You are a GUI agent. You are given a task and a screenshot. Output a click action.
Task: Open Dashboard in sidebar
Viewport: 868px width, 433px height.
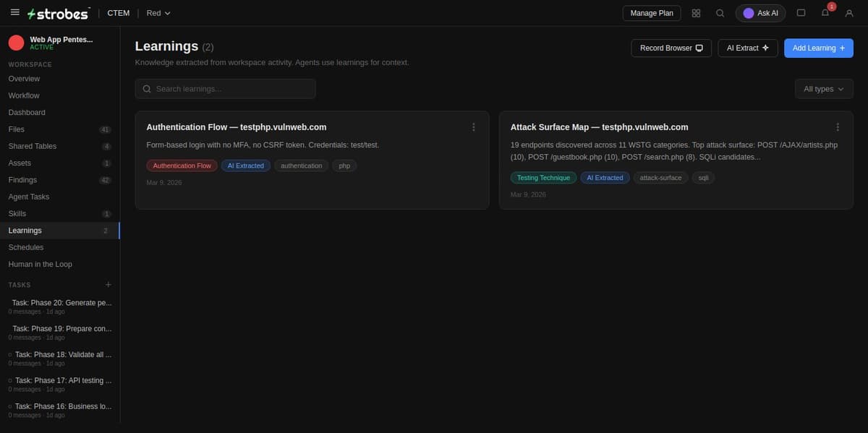click(60, 112)
